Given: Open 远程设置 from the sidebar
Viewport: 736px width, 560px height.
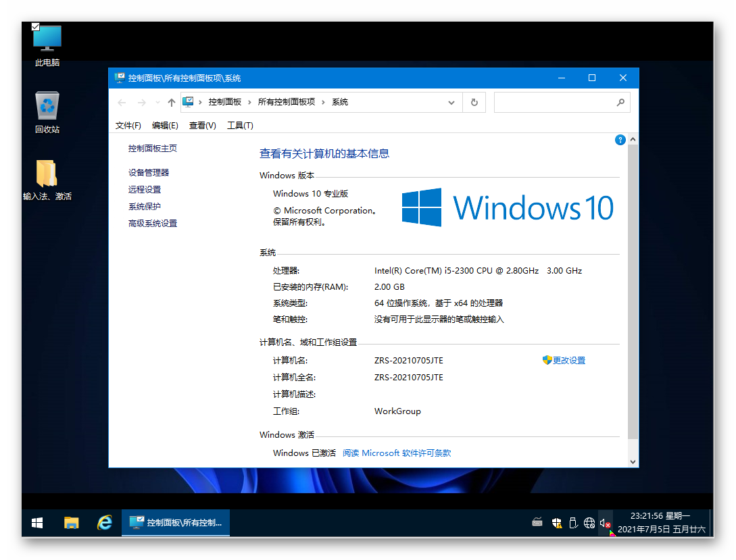Looking at the screenshot, I should tap(145, 189).
